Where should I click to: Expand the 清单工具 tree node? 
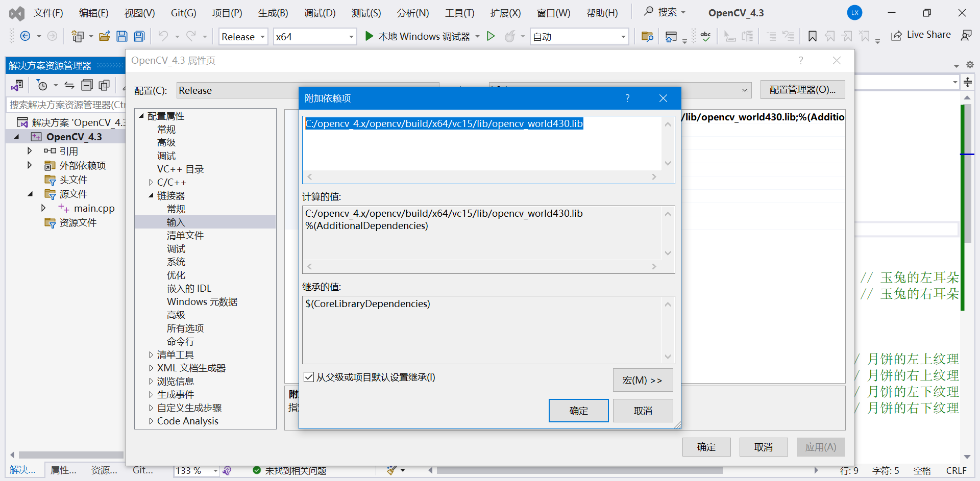point(151,355)
